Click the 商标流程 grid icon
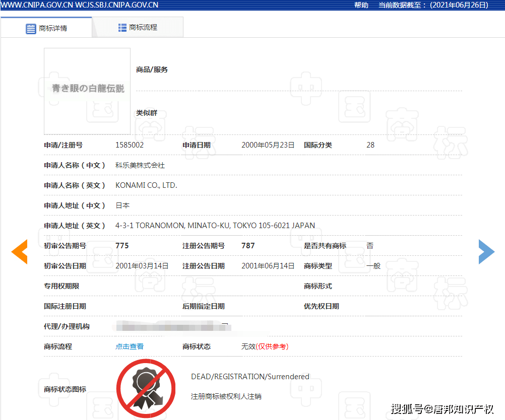Image resolution: width=505 pixels, height=420 pixels. click(122, 28)
